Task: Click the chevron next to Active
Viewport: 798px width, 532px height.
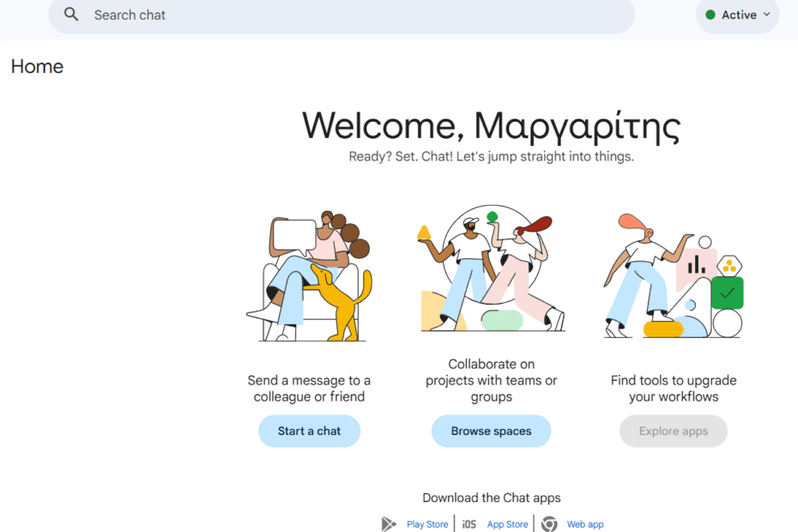Action: 767,14
